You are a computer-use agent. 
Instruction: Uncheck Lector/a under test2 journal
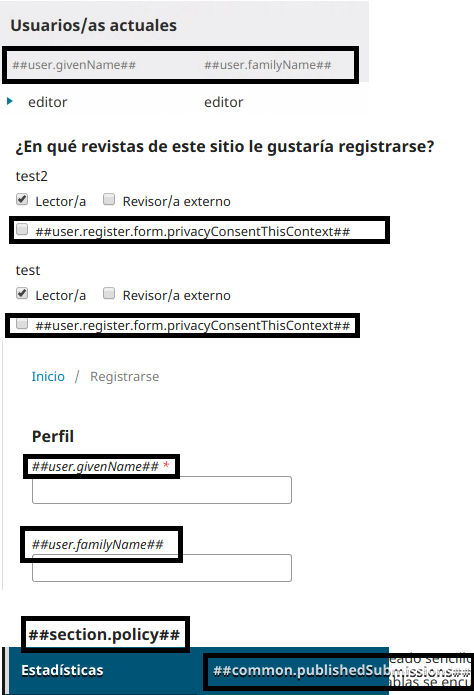point(22,199)
